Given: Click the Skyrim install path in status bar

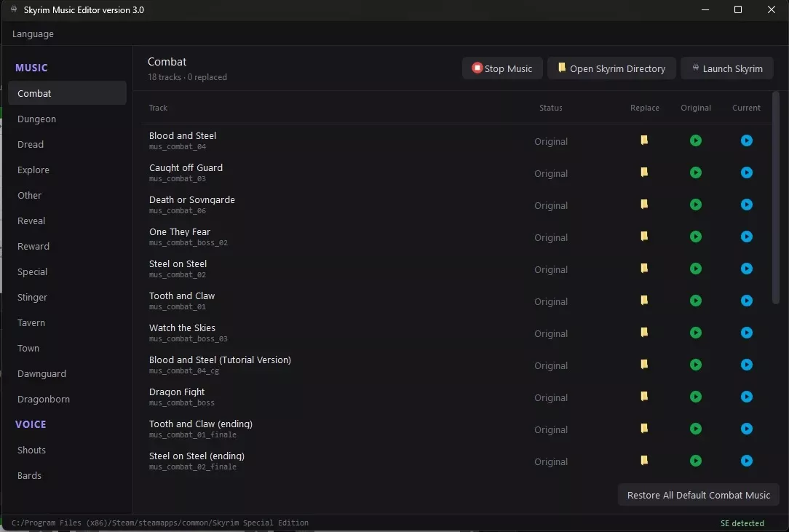Looking at the screenshot, I should (x=160, y=523).
